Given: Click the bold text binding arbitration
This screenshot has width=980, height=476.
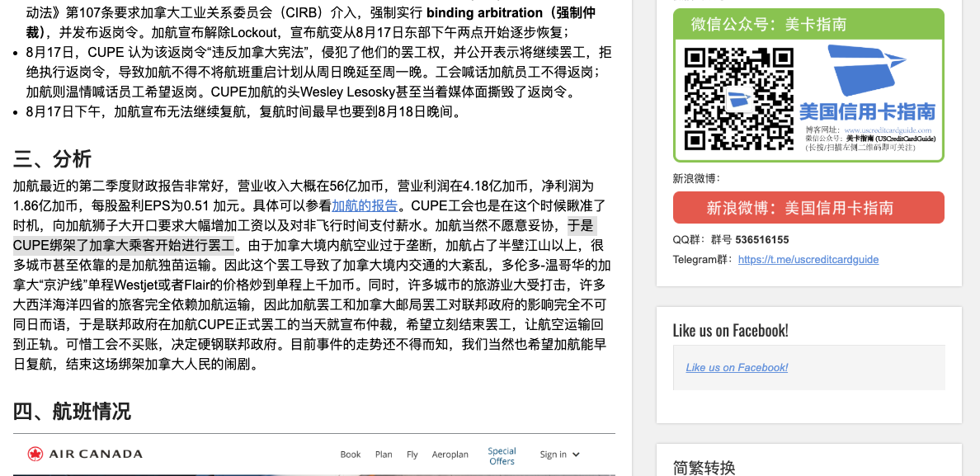Looking at the screenshot, I should click(485, 12).
